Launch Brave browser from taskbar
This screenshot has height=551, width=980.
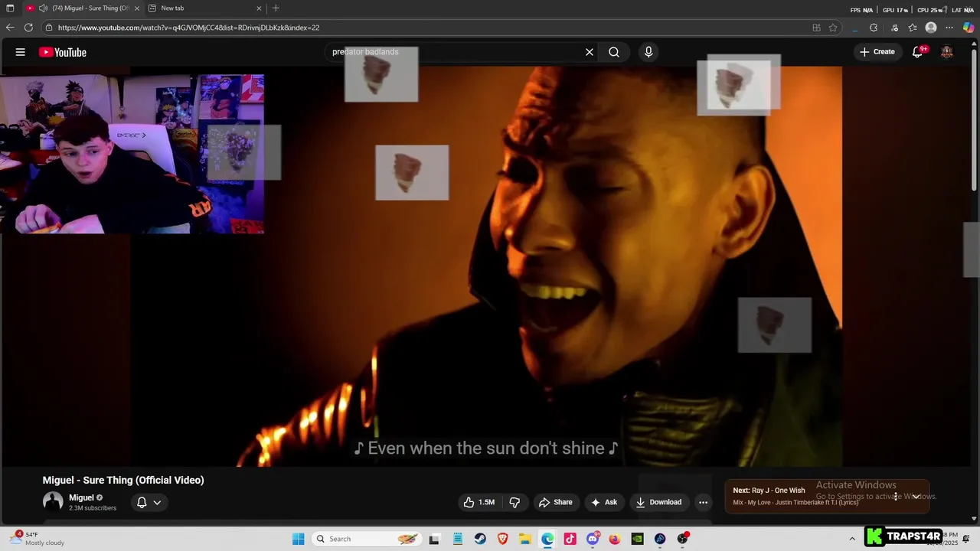[502, 539]
